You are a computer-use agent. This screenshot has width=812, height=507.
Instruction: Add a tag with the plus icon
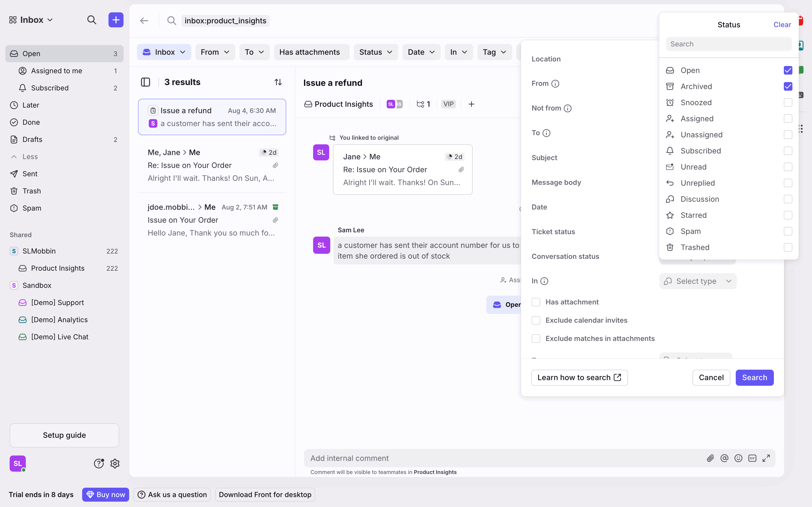(471, 104)
